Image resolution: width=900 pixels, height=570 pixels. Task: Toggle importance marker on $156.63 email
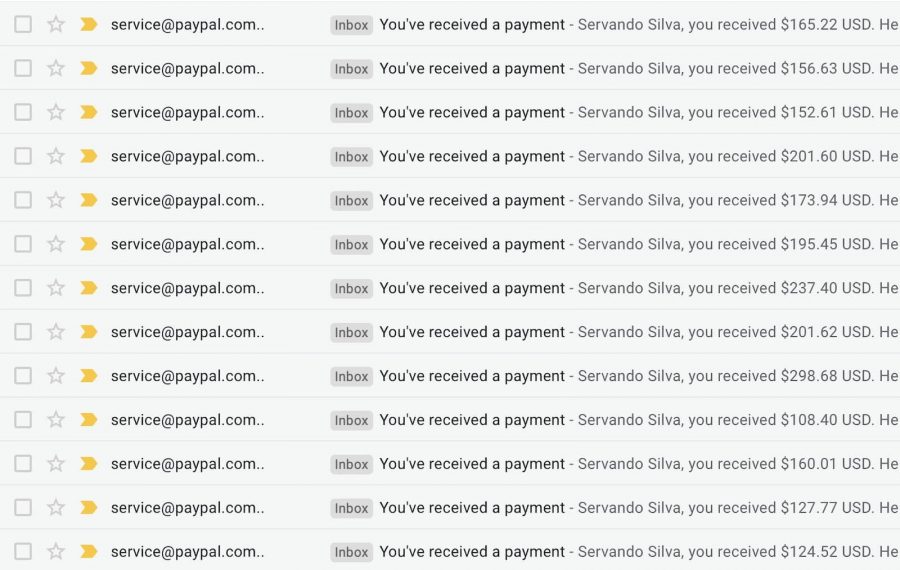tap(88, 68)
